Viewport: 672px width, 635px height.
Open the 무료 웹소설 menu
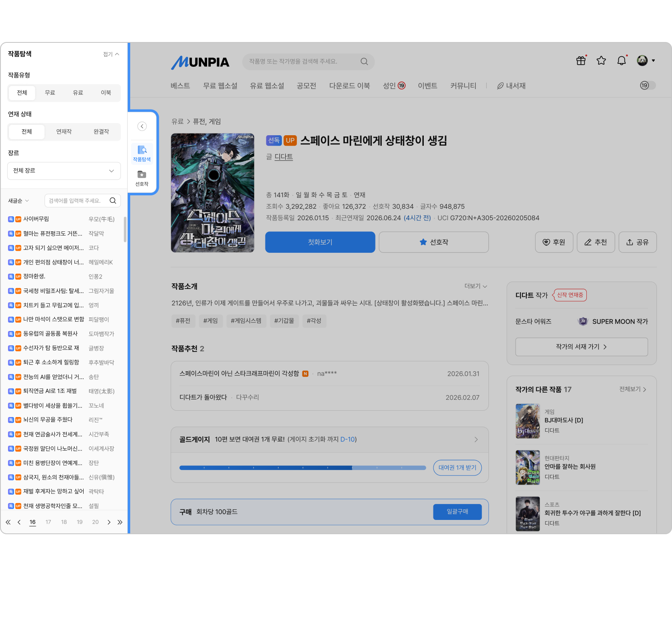click(x=220, y=86)
